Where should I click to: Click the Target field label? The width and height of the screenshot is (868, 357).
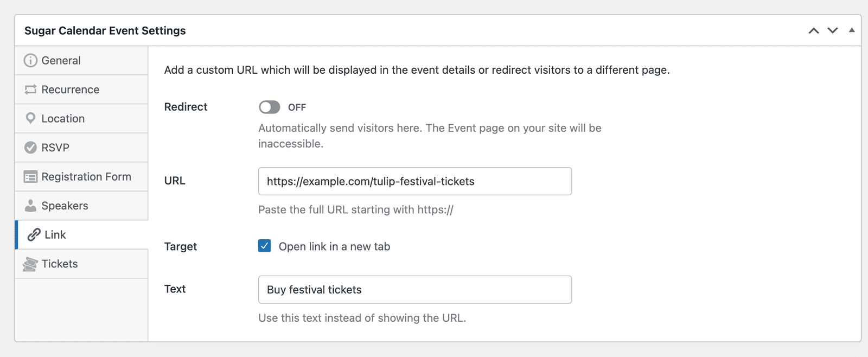[x=181, y=246]
